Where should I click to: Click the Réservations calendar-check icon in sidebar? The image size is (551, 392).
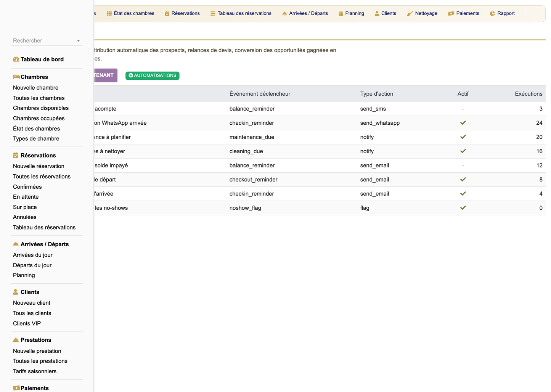(16, 155)
